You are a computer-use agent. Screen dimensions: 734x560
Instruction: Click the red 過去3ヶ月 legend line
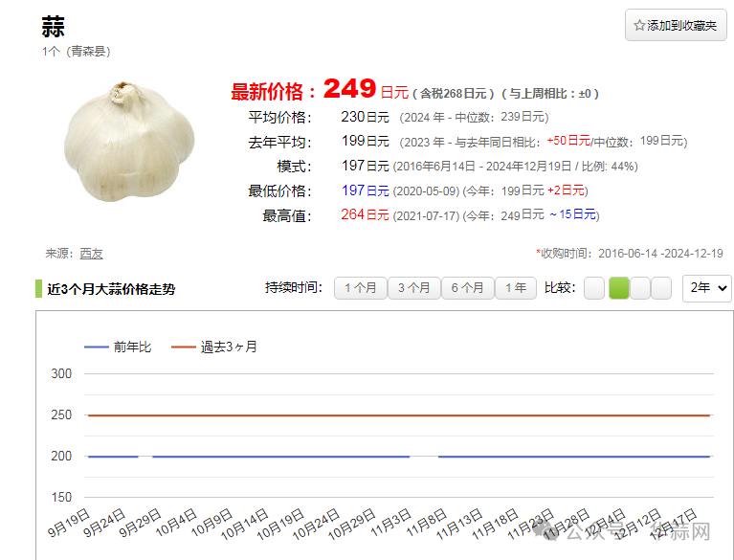point(184,347)
